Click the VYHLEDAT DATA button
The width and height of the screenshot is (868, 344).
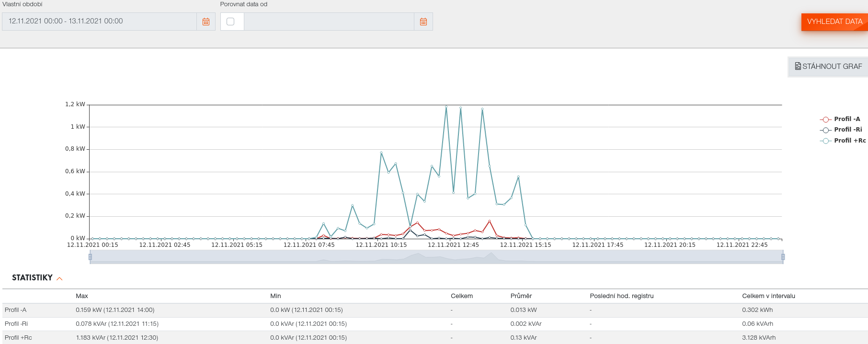coord(834,22)
